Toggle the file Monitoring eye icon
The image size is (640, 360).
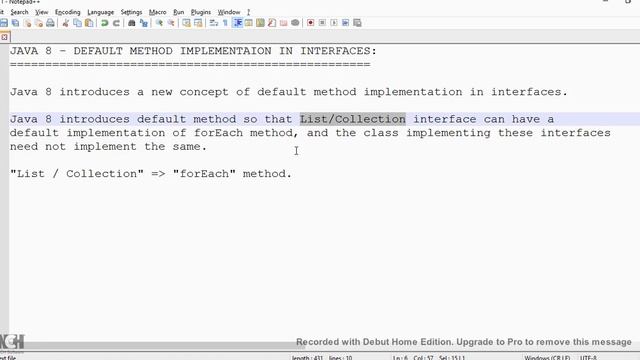(295, 23)
